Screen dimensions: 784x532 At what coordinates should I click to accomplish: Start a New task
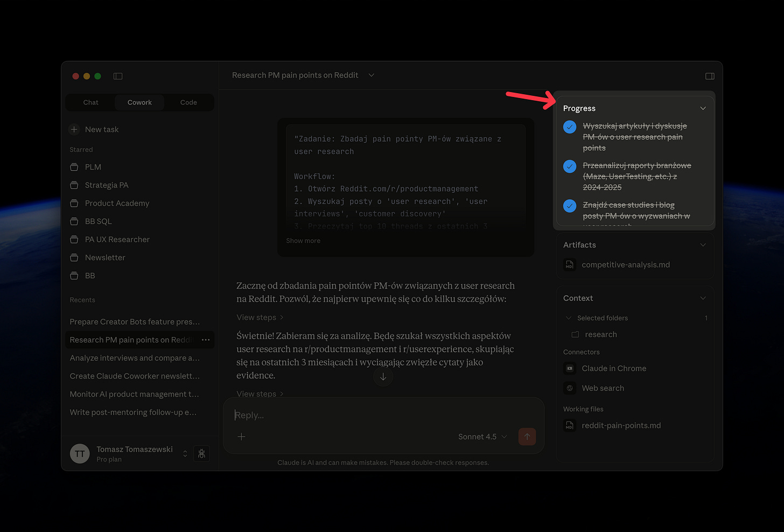(102, 129)
